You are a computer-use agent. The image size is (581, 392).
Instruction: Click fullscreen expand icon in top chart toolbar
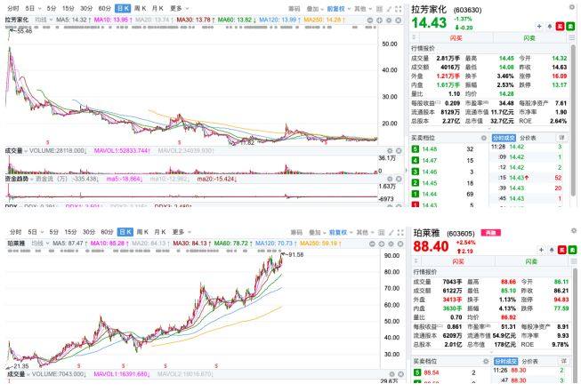click(x=398, y=9)
